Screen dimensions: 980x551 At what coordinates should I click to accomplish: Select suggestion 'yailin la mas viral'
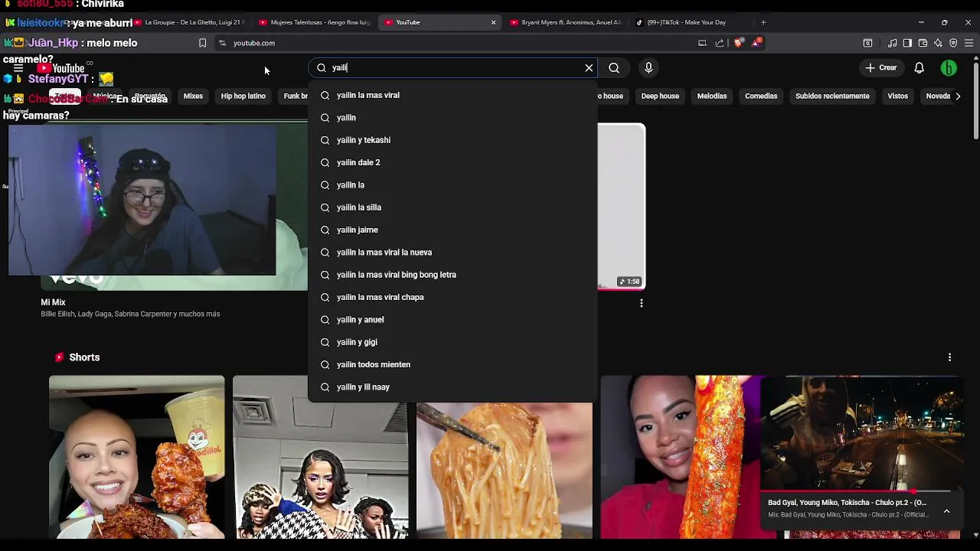tap(452, 95)
